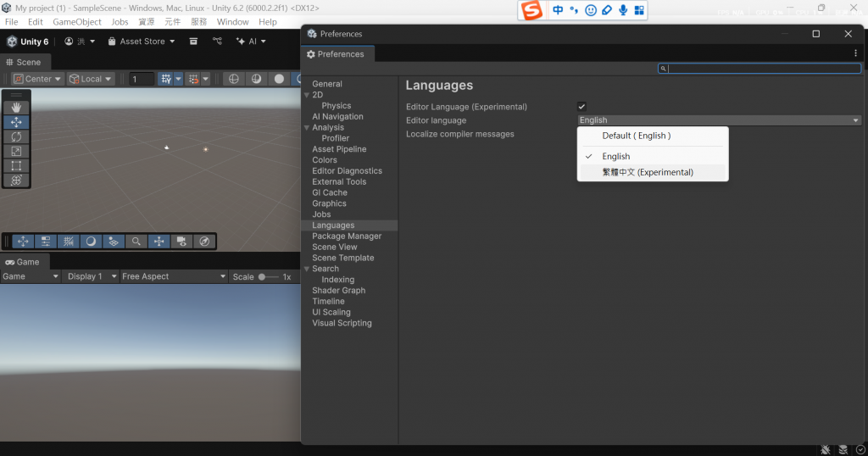This screenshot has width=868, height=456.
Task: Select the Rotate tool
Action: click(16, 136)
